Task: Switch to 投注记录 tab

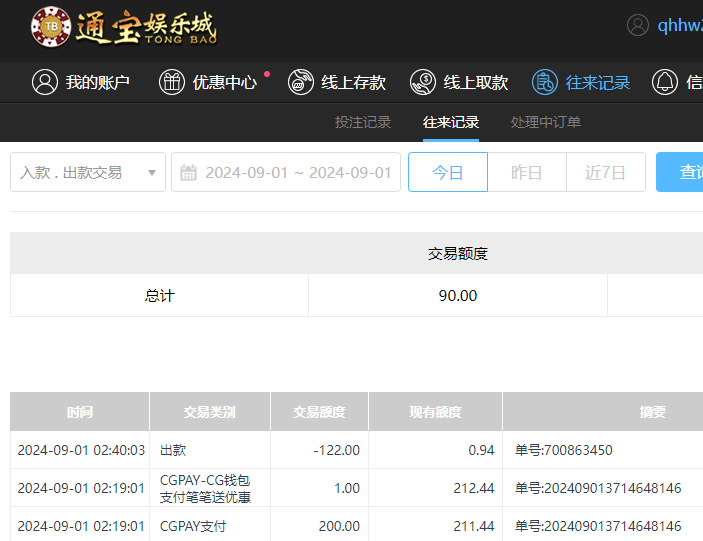Action: pyautogui.click(x=363, y=122)
